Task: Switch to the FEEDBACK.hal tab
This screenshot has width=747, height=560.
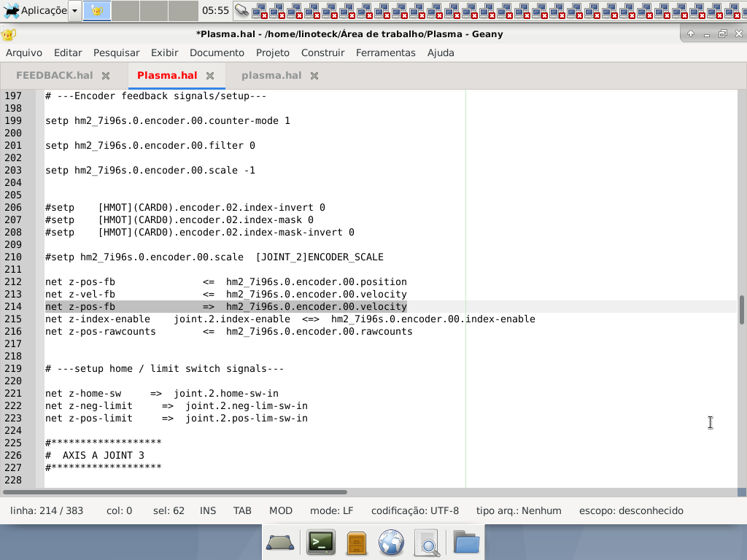Action: click(54, 76)
